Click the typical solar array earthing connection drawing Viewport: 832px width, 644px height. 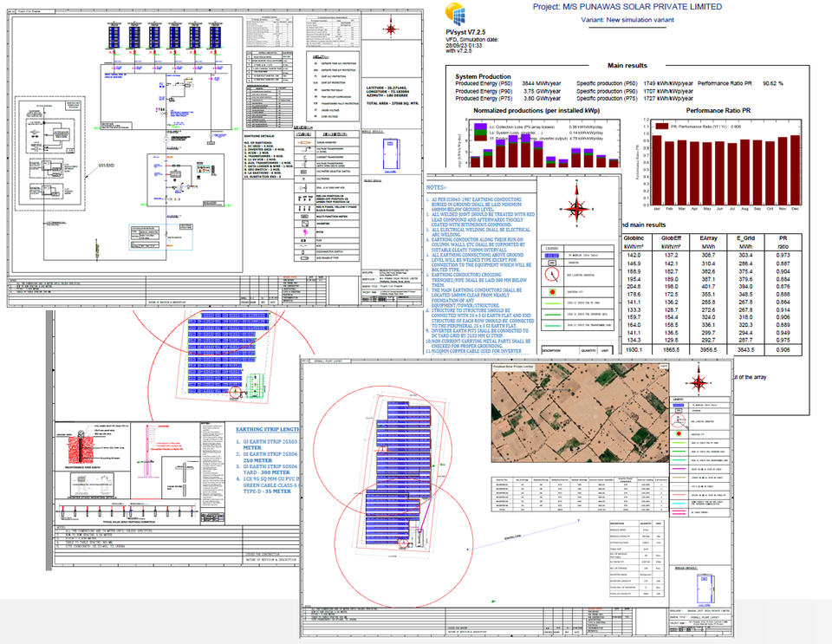[x=127, y=511]
